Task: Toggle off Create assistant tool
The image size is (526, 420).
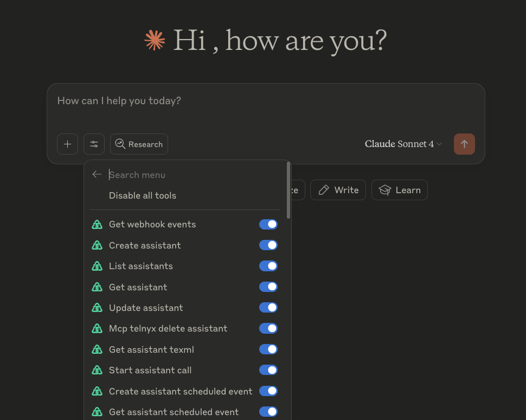Action: click(x=268, y=245)
